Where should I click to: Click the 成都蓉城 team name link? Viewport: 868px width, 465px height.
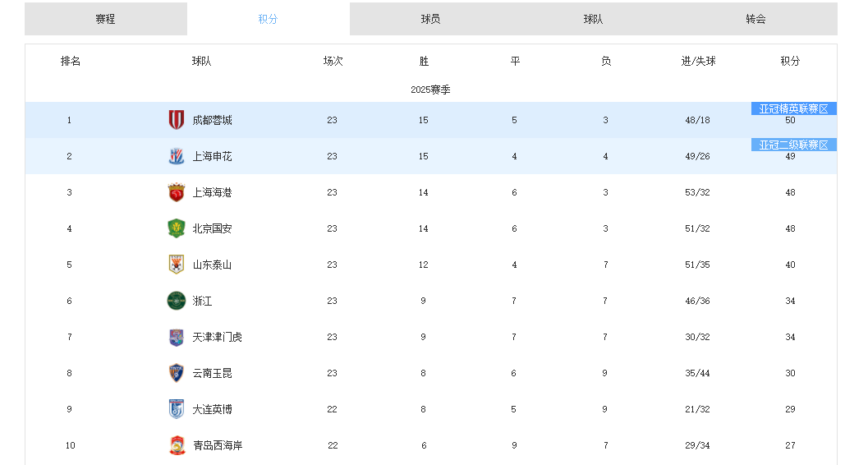tap(212, 120)
